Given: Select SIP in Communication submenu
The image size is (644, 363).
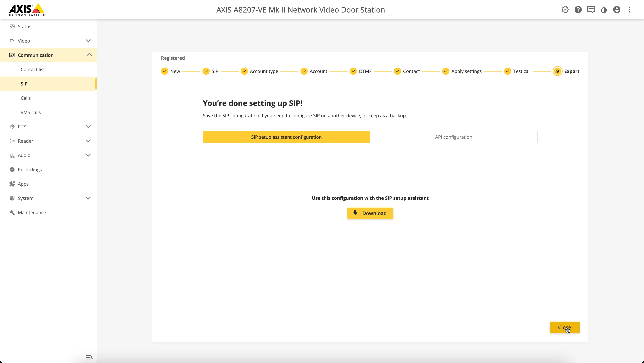Looking at the screenshot, I should (x=48, y=84).
